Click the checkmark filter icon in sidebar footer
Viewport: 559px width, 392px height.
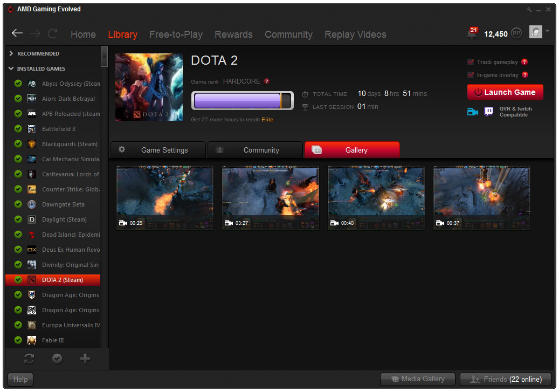(57, 359)
